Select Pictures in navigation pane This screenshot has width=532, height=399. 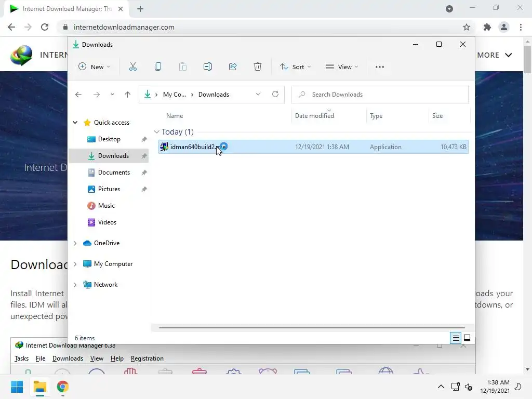109,189
